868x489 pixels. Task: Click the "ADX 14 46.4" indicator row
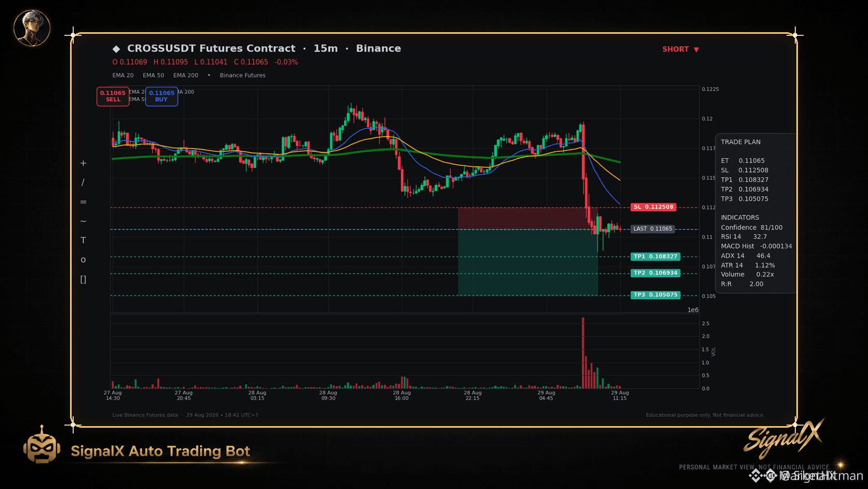[745, 256]
